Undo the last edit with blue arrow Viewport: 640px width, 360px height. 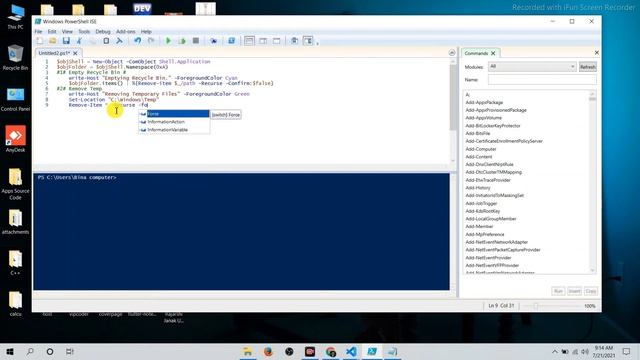pyautogui.click(x=138, y=41)
